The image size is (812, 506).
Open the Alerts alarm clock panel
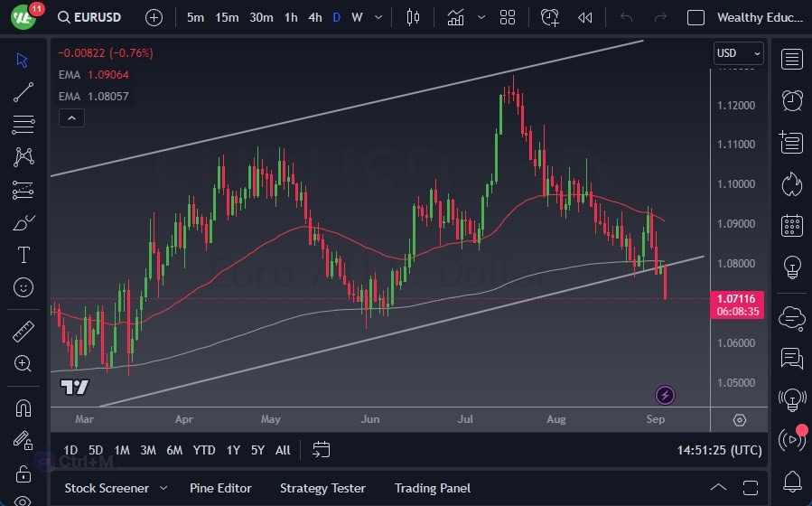click(x=792, y=100)
